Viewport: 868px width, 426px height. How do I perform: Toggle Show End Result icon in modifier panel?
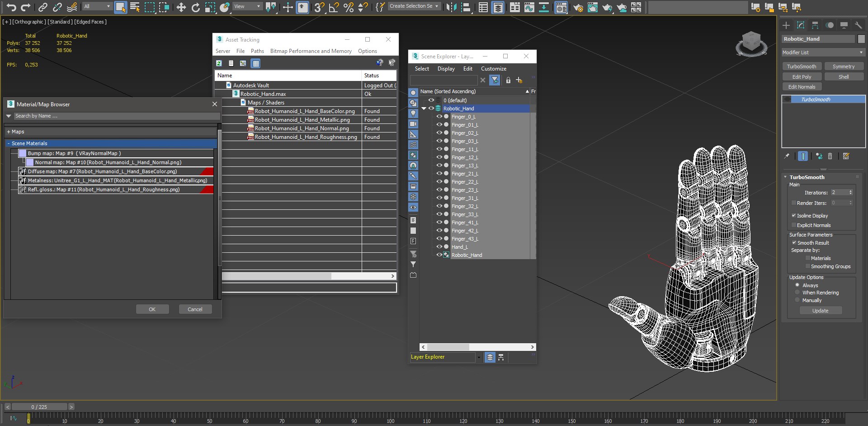(x=803, y=156)
